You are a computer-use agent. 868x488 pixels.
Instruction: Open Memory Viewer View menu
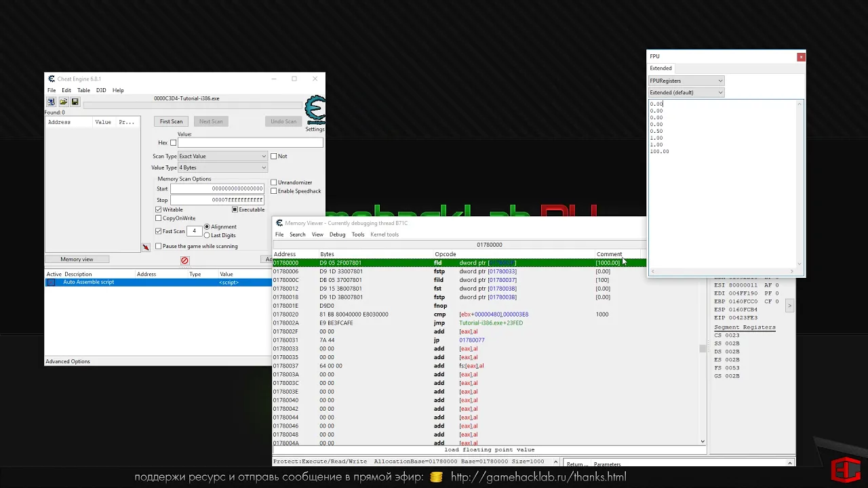(317, 235)
